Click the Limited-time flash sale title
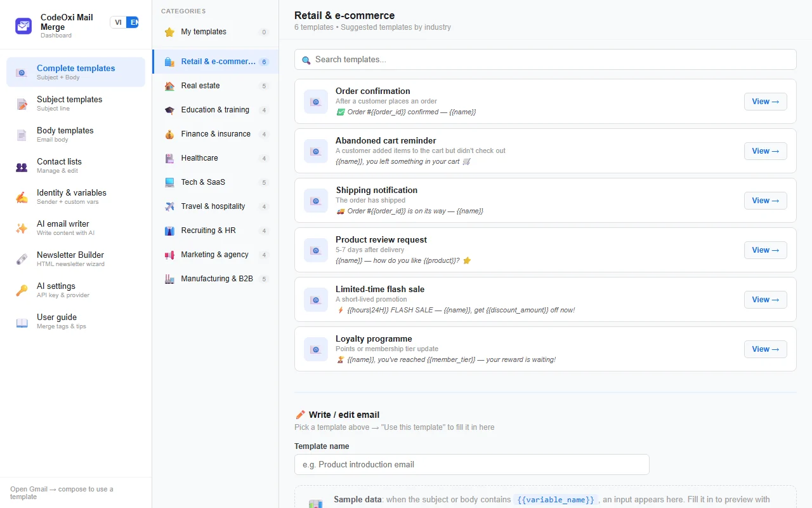 click(380, 289)
